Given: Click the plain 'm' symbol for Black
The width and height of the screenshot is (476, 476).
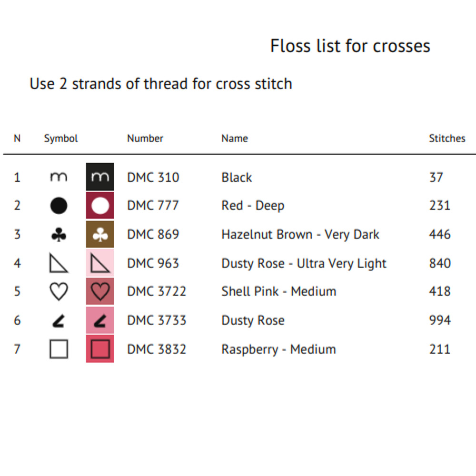Looking at the screenshot, I should [59, 178].
